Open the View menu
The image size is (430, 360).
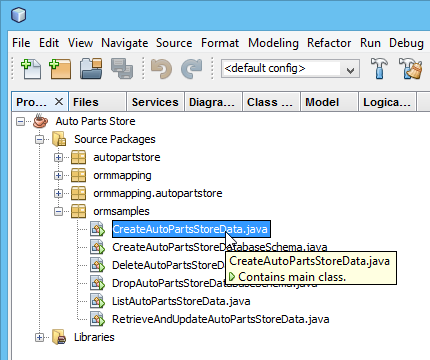(80, 43)
